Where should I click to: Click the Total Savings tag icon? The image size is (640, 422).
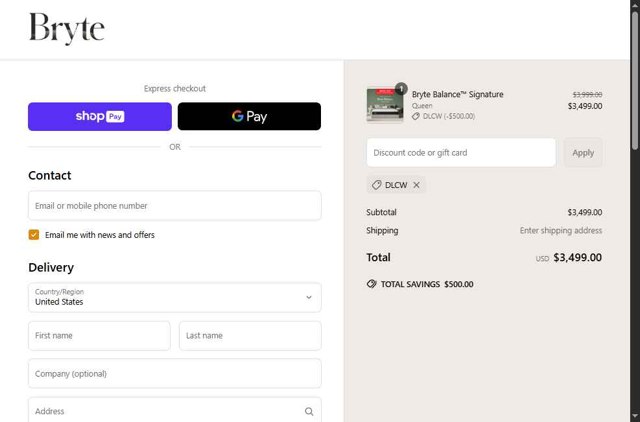click(x=371, y=284)
